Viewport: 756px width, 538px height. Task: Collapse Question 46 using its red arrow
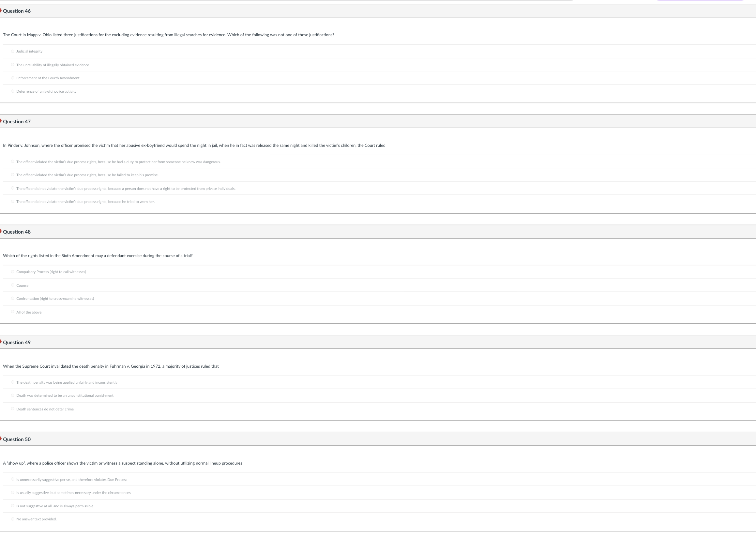coord(1,10)
